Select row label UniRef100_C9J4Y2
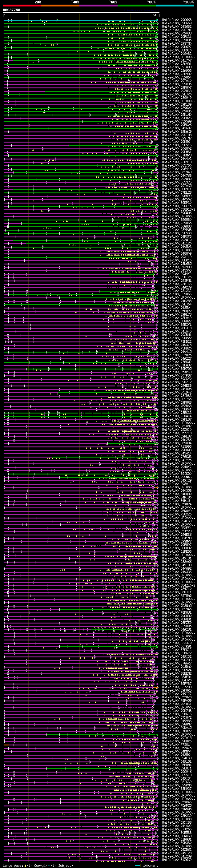 177,274
